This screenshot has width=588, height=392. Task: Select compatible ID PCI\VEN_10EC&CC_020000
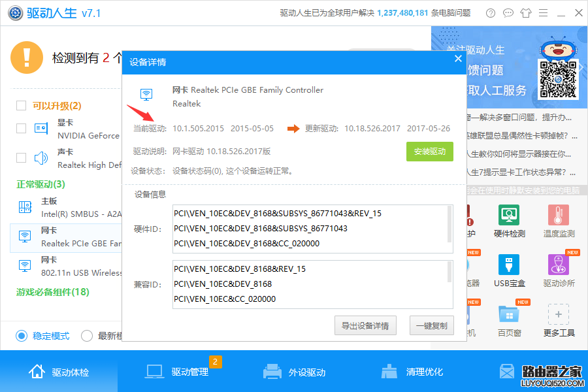point(225,299)
